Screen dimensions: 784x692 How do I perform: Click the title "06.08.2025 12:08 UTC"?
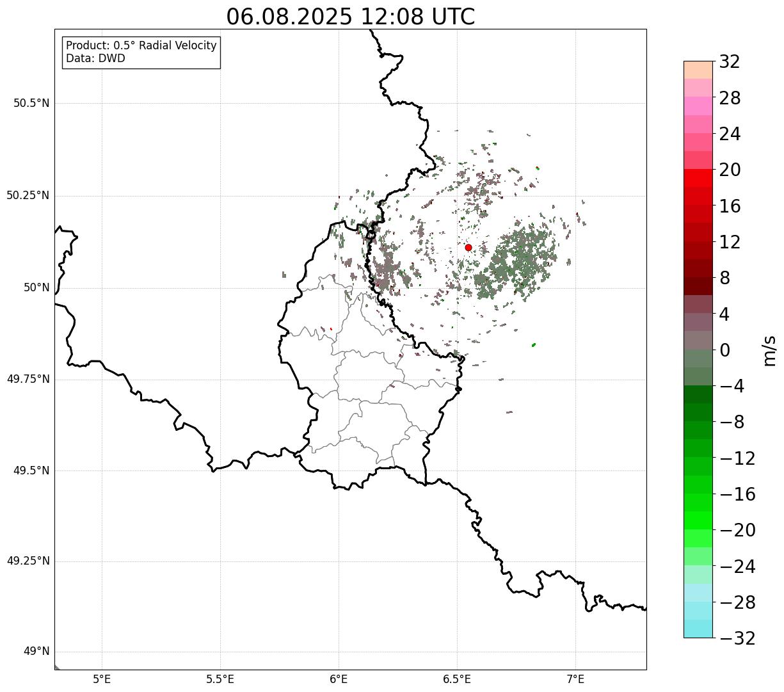[351, 17]
